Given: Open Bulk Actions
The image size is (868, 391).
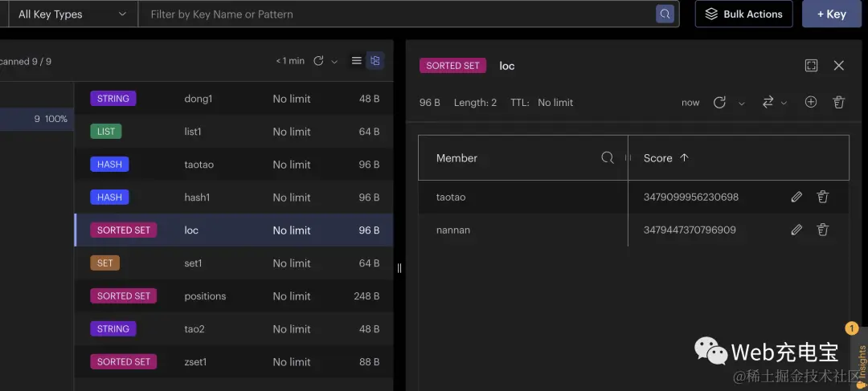Looking at the screenshot, I should click(744, 14).
